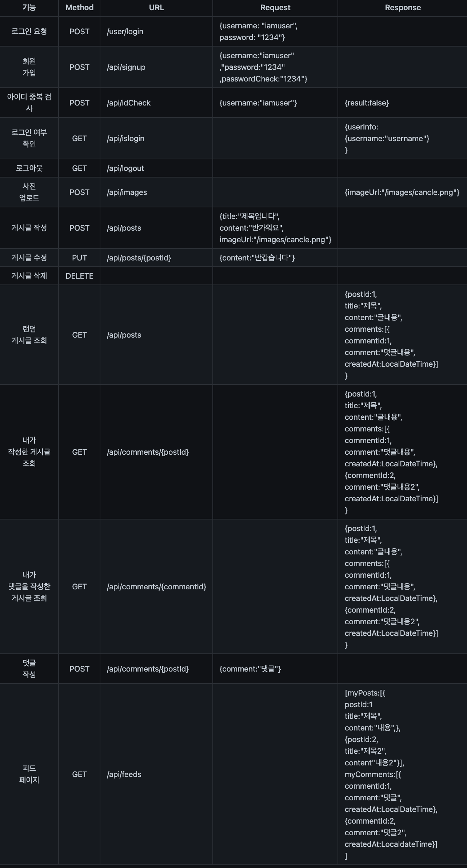467x868 pixels.
Task: Select the 랜덤 게시글 조회 cell
Action: tap(29, 335)
